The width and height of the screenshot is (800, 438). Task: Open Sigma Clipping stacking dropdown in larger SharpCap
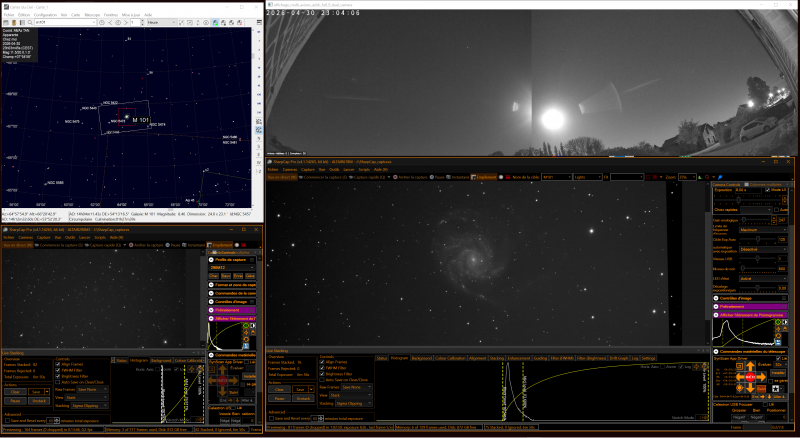354,403
